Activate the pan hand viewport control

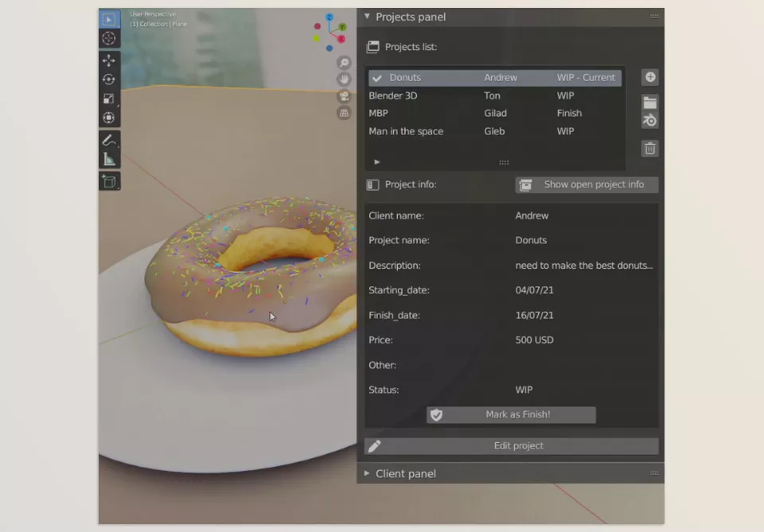coord(344,79)
